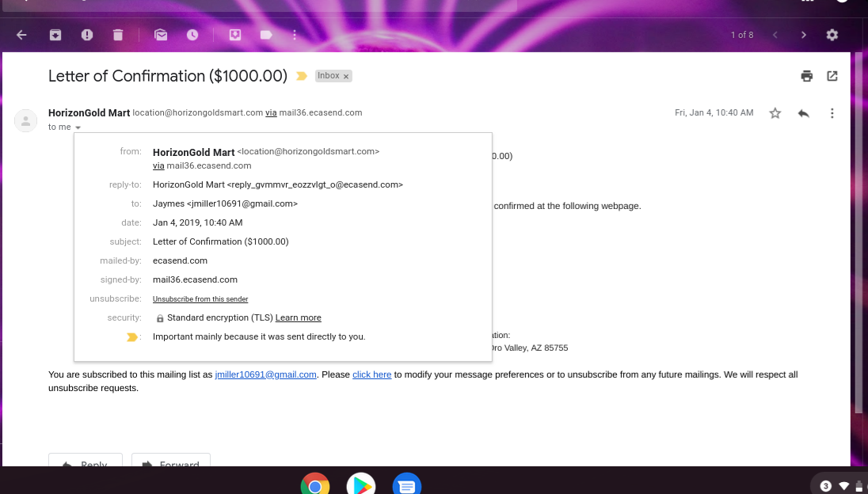868x494 pixels.
Task: Delete this email with trash icon
Action: click(x=118, y=35)
